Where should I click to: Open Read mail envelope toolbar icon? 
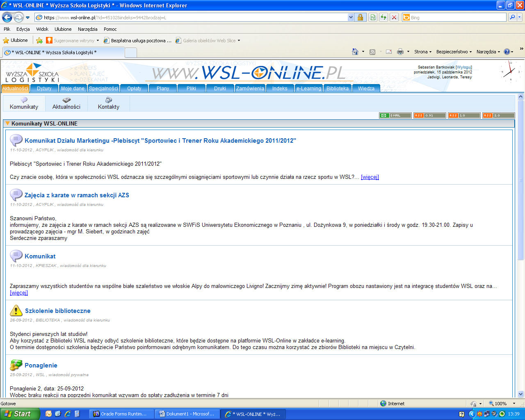click(389, 52)
